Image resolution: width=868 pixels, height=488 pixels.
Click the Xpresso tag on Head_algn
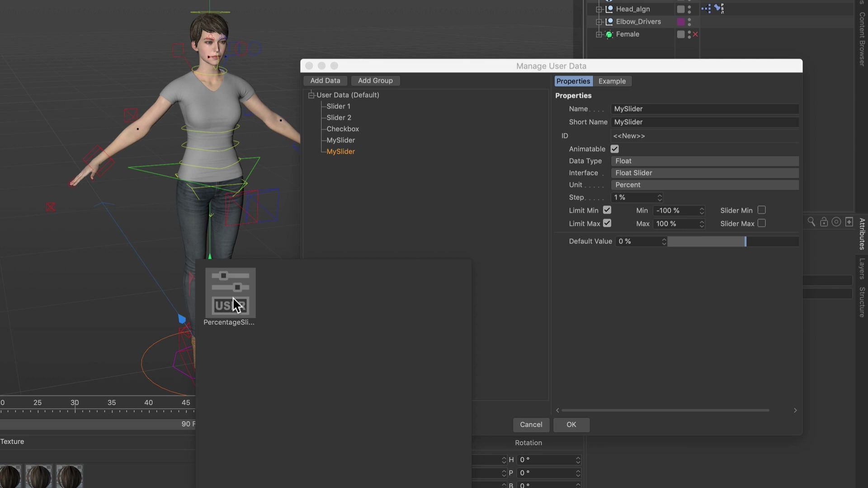point(706,8)
